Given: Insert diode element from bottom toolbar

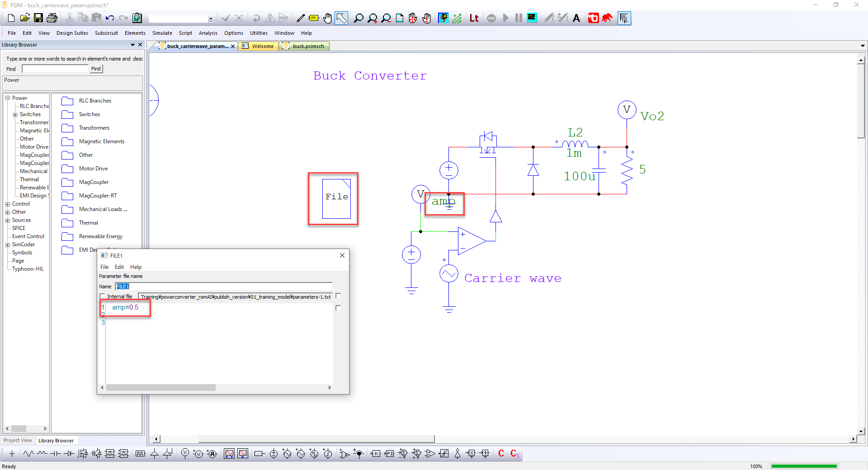Looking at the screenshot, I should coord(69,453).
